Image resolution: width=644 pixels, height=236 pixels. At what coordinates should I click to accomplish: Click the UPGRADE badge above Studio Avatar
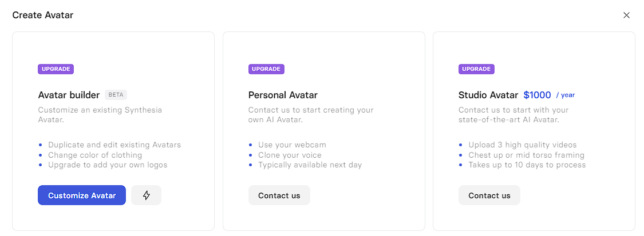tap(476, 69)
